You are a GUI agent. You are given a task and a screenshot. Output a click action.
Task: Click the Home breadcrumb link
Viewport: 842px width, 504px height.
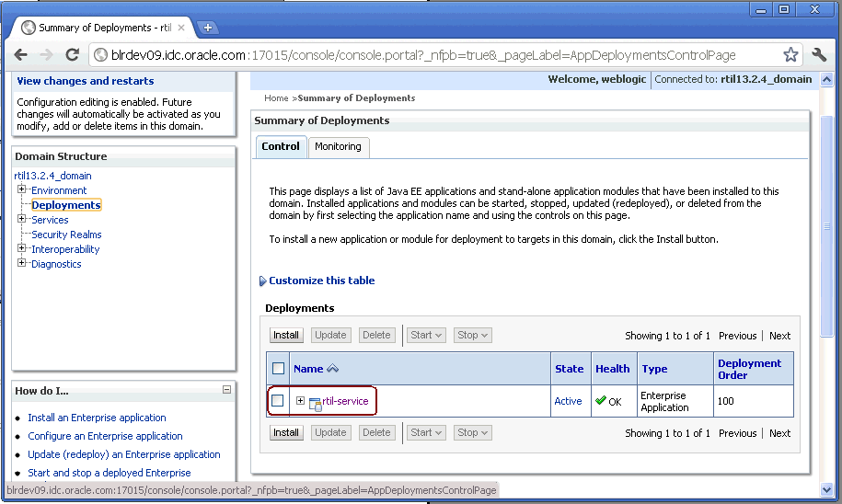276,97
